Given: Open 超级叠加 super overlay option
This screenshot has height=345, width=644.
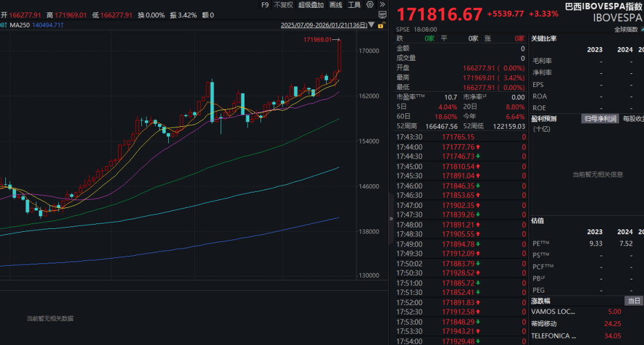Looking at the screenshot, I should (311, 5).
